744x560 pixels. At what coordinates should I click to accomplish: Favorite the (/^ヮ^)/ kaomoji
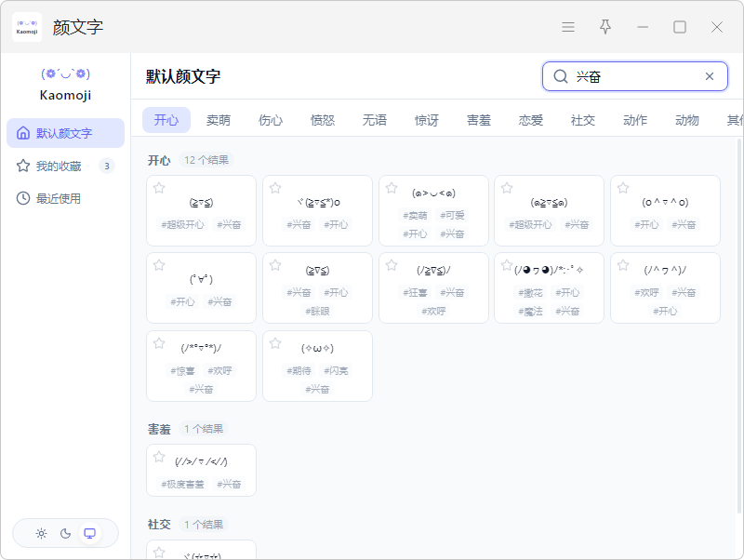623,265
